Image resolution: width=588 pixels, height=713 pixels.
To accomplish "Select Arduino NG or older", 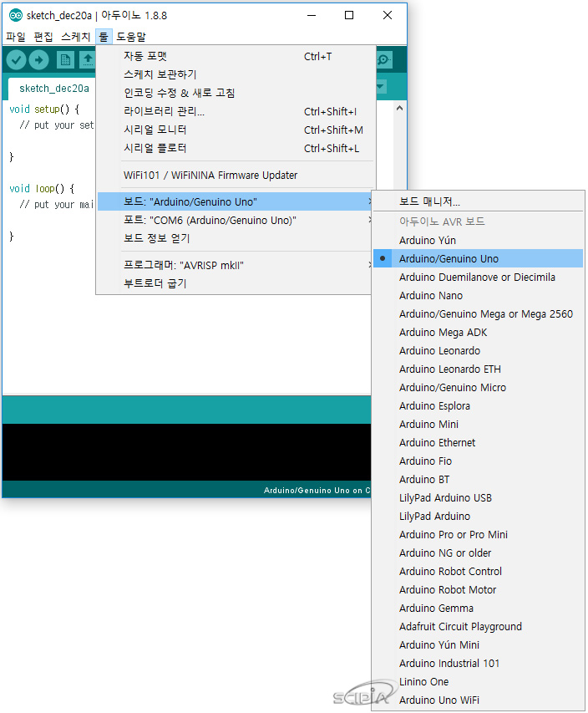I will click(x=478, y=553).
